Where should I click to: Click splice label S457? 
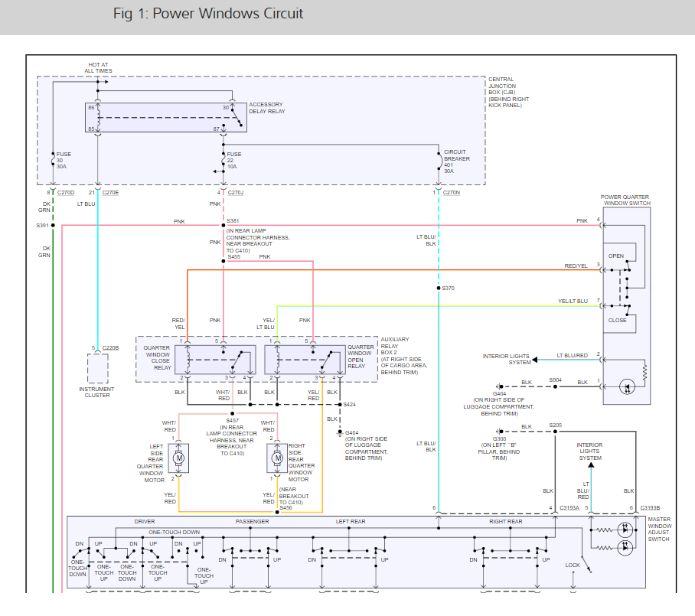click(x=232, y=421)
